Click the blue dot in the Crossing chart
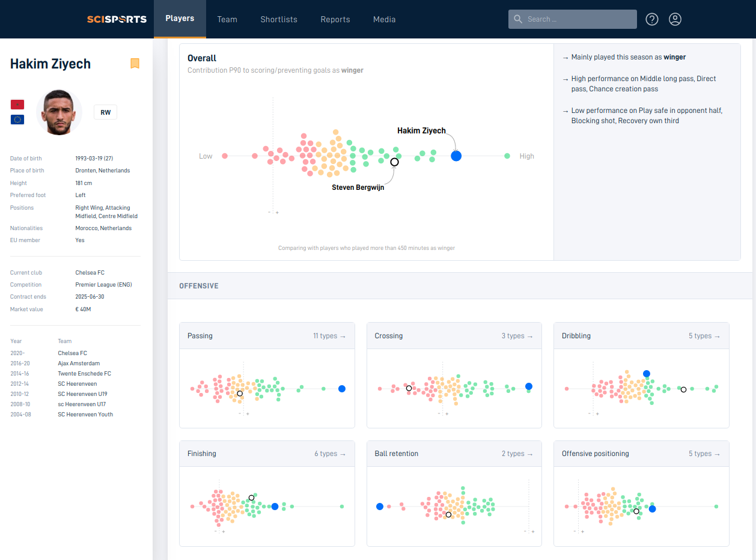Image resolution: width=756 pixels, height=560 pixels. (529, 386)
